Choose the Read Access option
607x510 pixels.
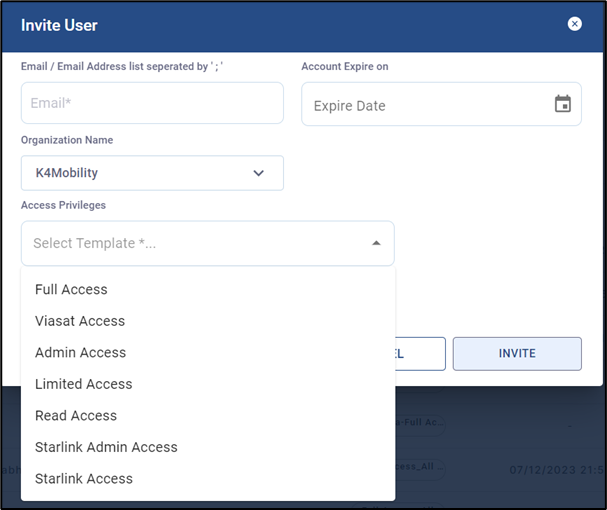(x=76, y=415)
